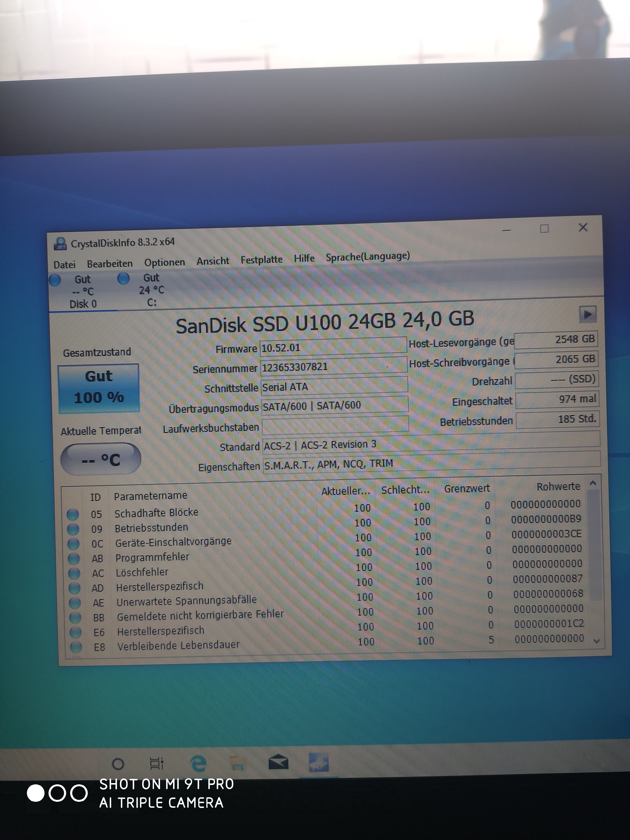Click status dot for Schadhafte Blöcke
The height and width of the screenshot is (840, 630).
click(72, 514)
